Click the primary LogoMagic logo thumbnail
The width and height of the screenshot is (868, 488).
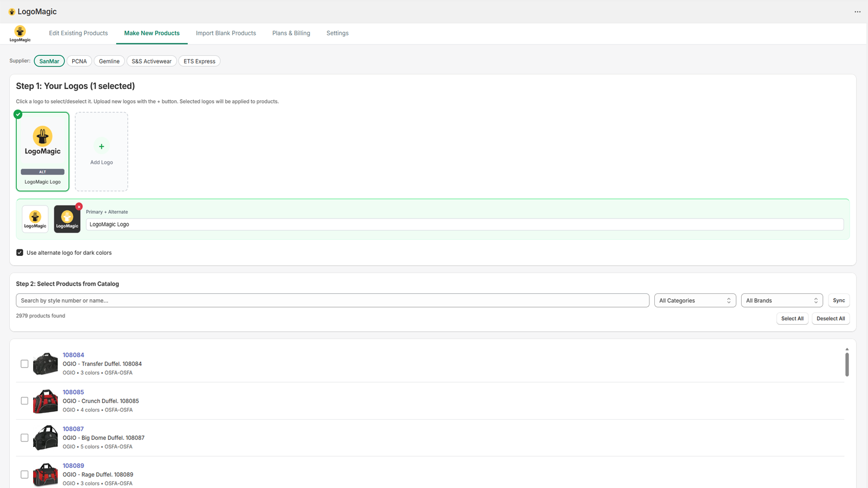tap(35, 218)
